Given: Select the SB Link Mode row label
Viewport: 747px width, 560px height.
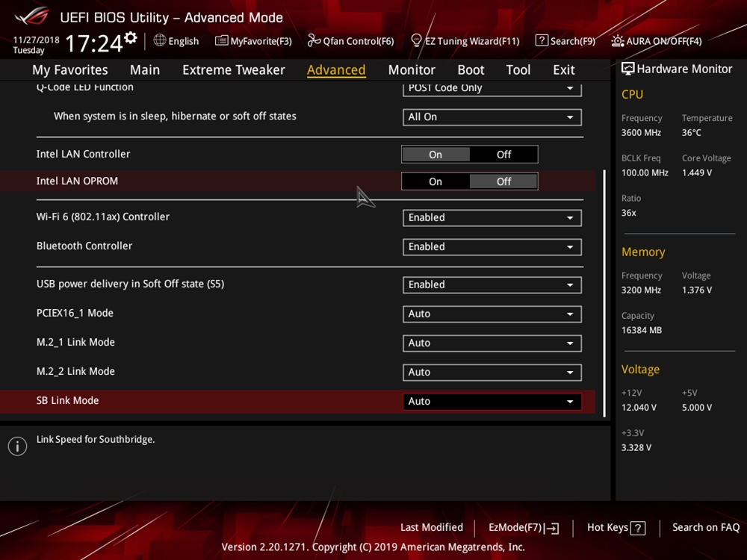Looking at the screenshot, I should tap(68, 401).
